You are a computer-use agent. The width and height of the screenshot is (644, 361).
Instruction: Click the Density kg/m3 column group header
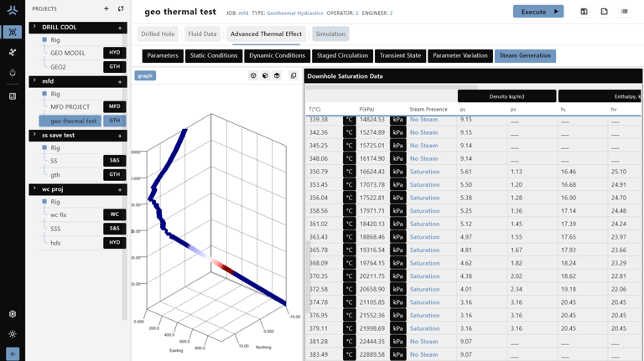(x=507, y=96)
